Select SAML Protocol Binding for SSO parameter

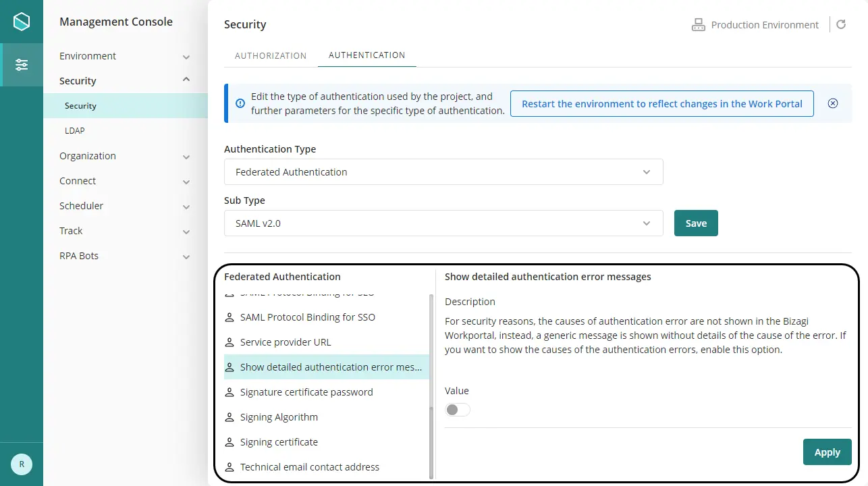coord(327,317)
